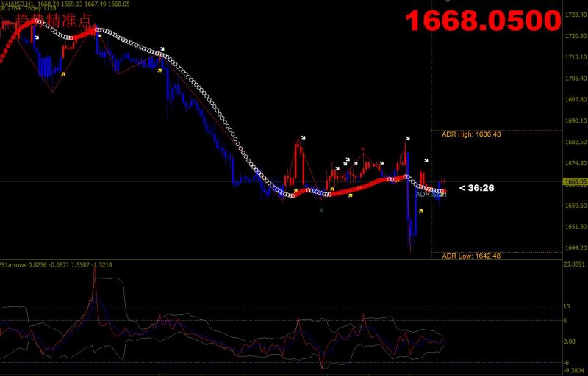Click the 23.0591 value on the indicator scale
Viewport: 588px width, 376px height.
(x=574, y=264)
